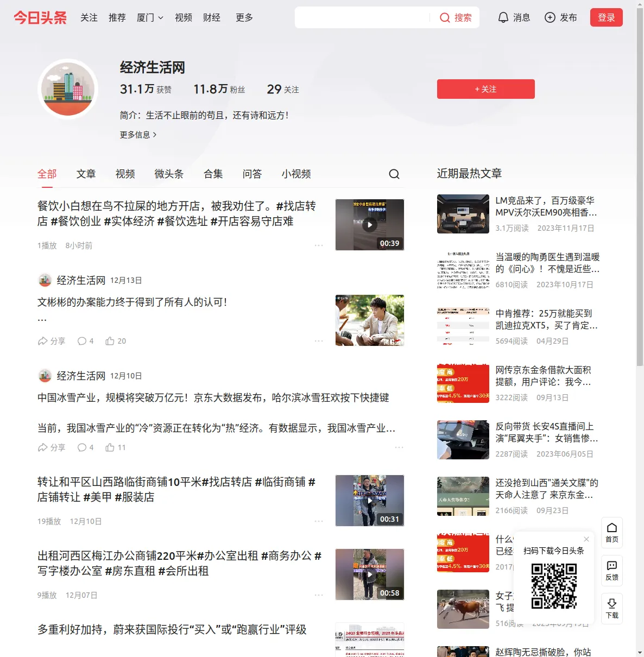Click the 搜索 button text
Screen dimensions: 644x657
(x=463, y=17)
